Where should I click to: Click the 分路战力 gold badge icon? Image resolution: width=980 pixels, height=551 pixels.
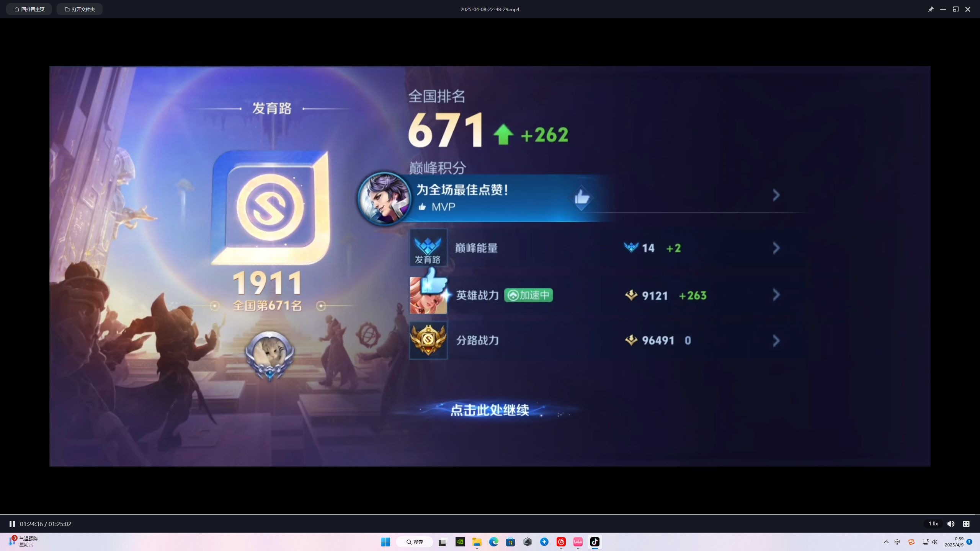428,340
